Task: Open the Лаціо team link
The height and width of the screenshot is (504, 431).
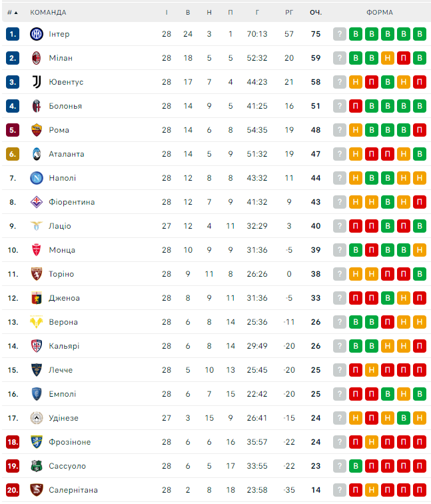Action: (x=60, y=226)
